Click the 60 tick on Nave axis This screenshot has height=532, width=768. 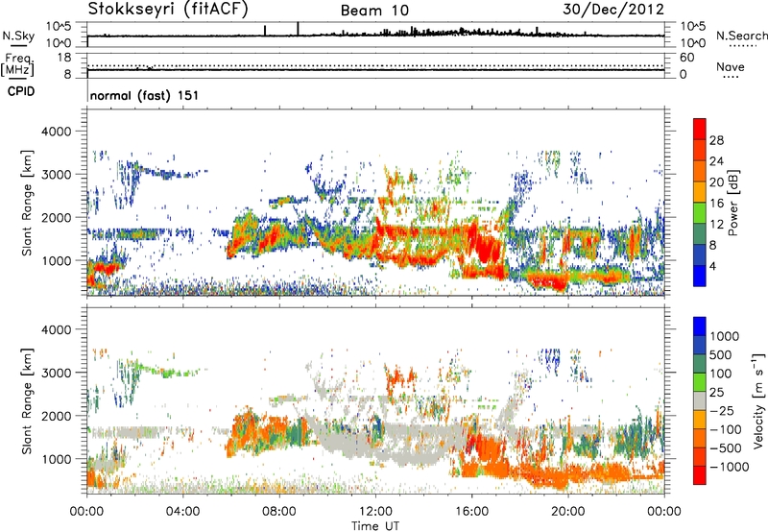[686, 58]
